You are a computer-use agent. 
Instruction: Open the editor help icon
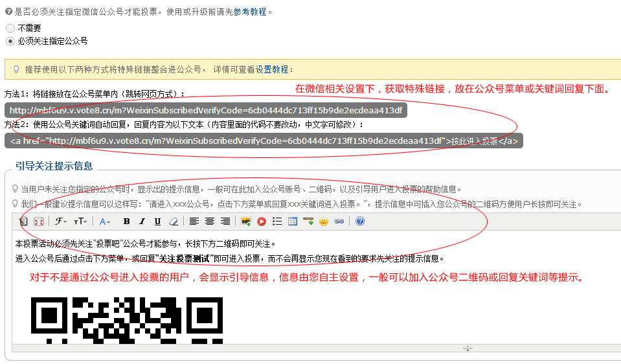(x=360, y=222)
